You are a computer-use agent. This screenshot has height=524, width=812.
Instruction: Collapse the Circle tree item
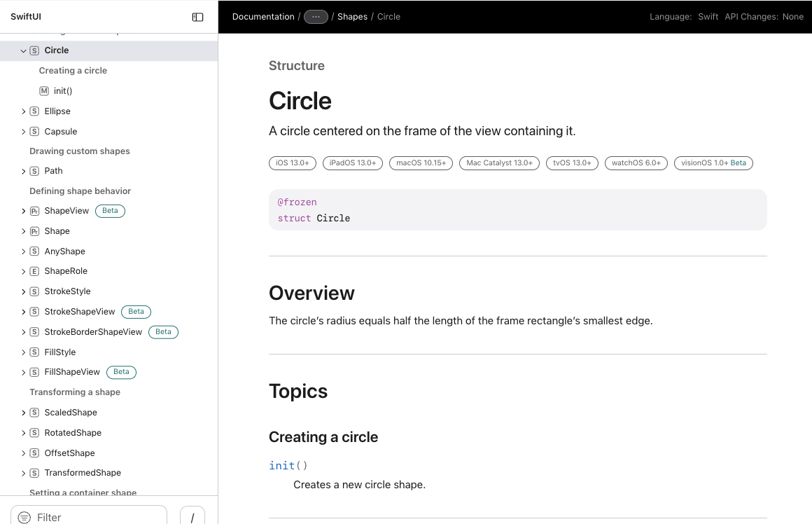coord(23,51)
